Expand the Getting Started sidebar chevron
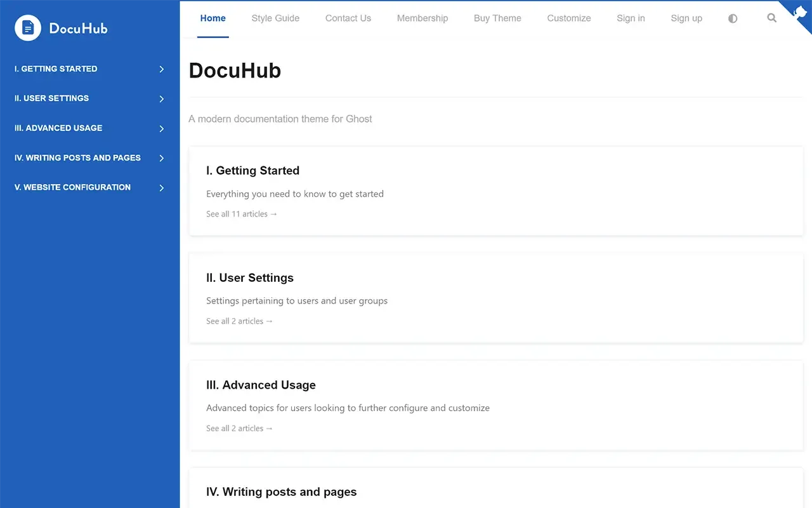Screen dimensions: 812x508 [x=162, y=69]
